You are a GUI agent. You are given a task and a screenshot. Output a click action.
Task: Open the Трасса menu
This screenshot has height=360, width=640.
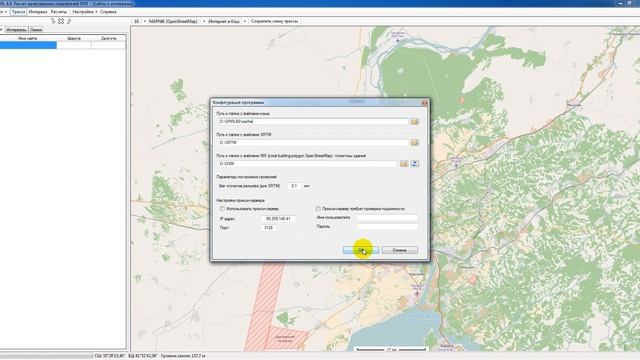pos(18,12)
